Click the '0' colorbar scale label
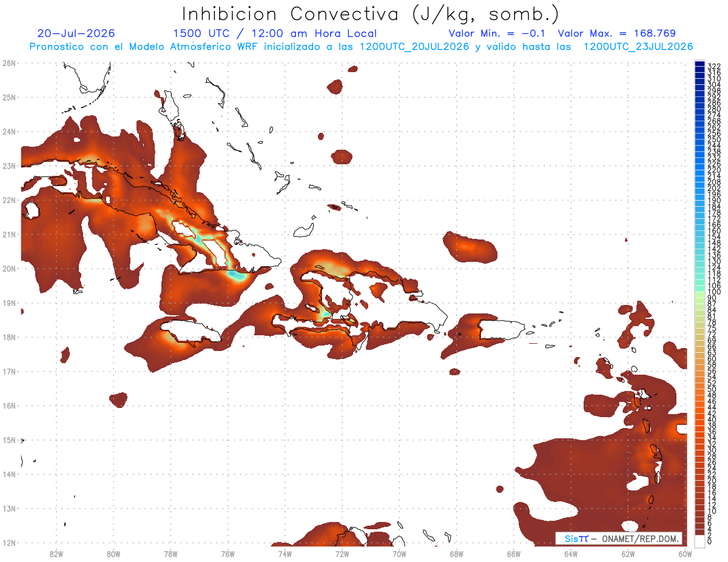Image resolution: width=728 pixels, height=562 pixels. 710,541
